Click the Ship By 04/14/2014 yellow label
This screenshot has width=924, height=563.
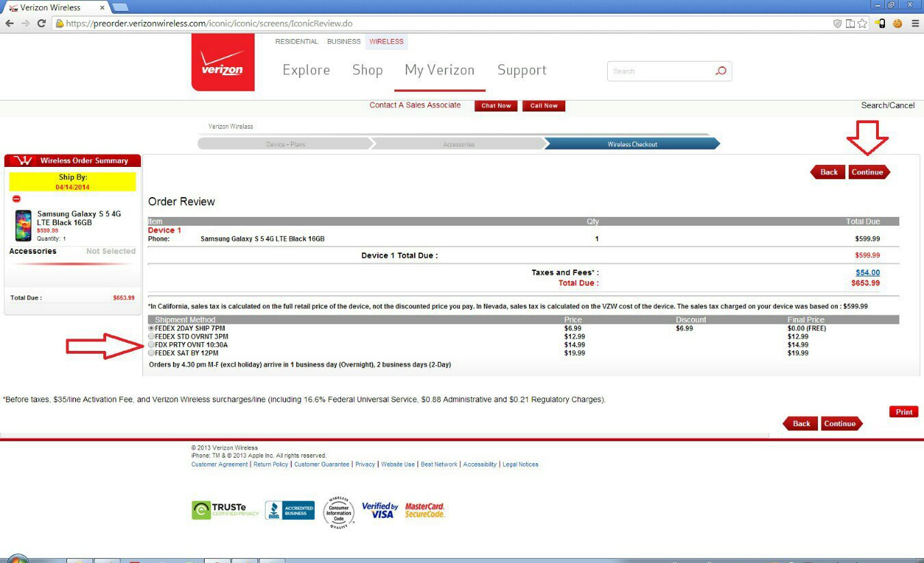pos(73,182)
